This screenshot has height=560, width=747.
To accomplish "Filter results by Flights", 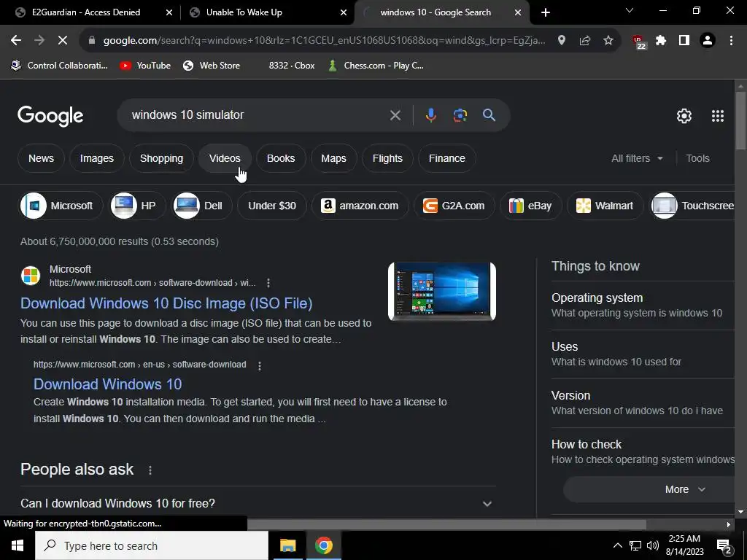I will [387, 158].
